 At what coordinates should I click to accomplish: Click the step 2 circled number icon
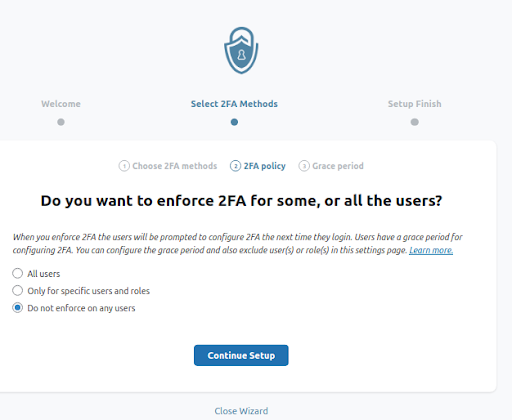(235, 166)
